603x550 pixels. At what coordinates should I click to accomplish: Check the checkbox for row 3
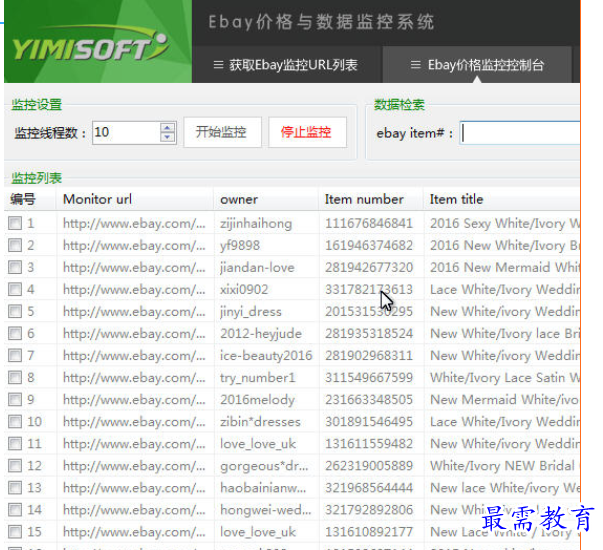click(x=15, y=267)
